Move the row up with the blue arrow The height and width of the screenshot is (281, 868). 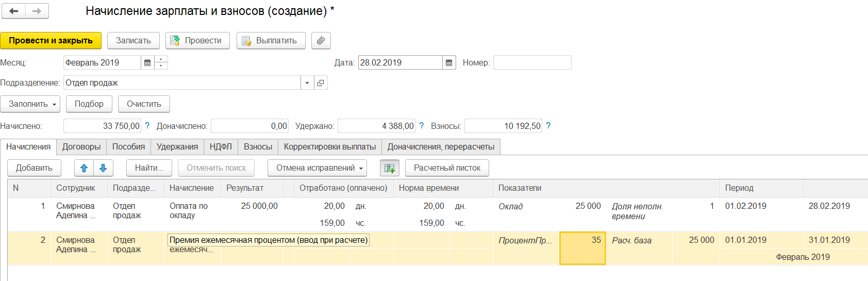tap(84, 168)
